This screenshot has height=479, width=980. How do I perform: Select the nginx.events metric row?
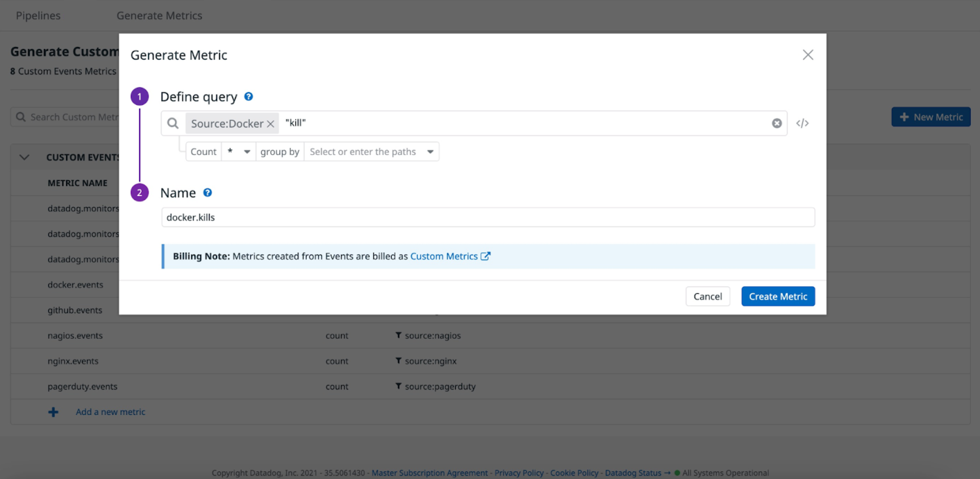[x=73, y=361]
